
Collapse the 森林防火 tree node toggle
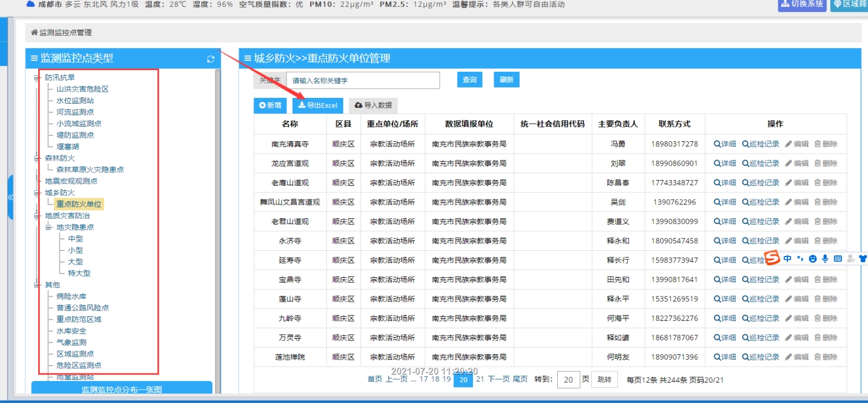point(38,158)
